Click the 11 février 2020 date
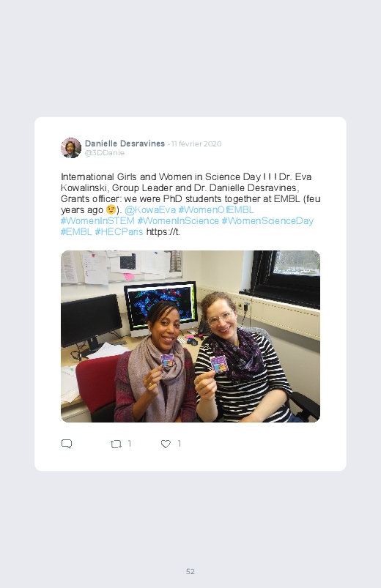Image resolution: width=381 pixels, height=588 pixels. (196, 144)
